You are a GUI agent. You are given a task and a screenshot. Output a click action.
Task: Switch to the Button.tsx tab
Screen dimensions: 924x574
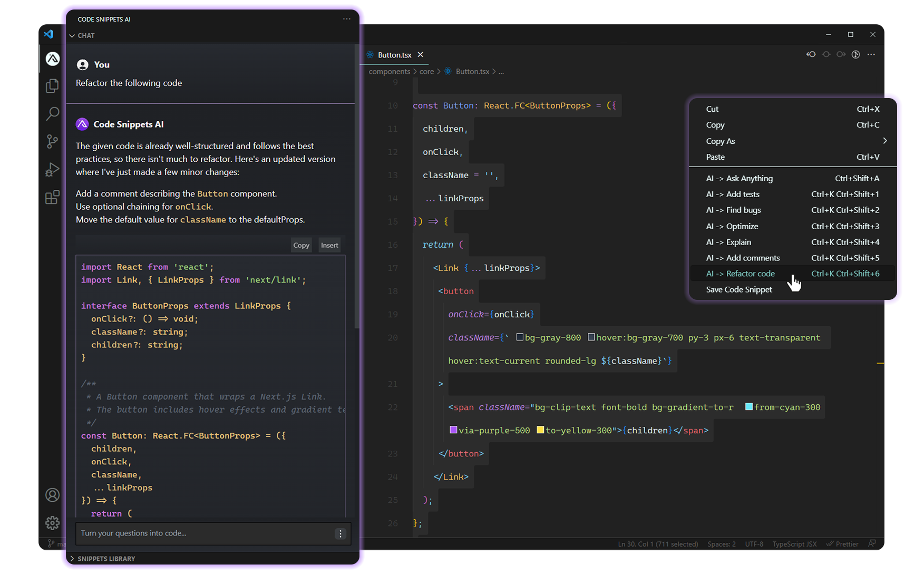pyautogui.click(x=394, y=55)
